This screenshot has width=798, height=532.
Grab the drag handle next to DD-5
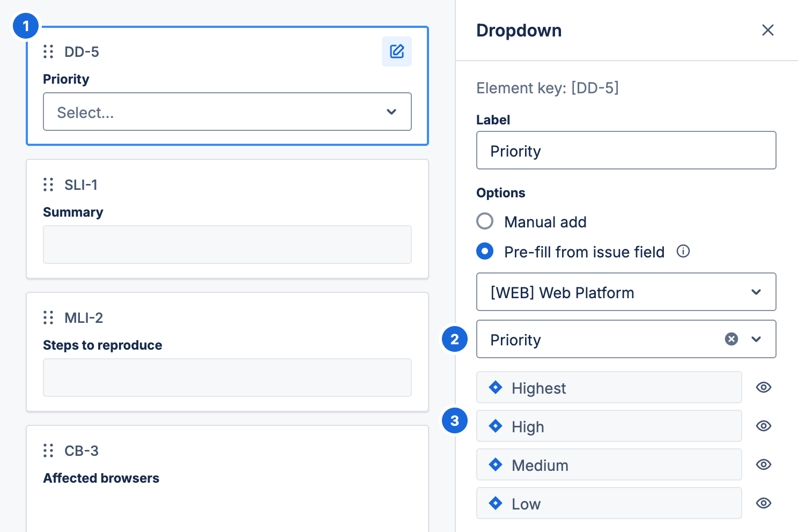[48, 51]
